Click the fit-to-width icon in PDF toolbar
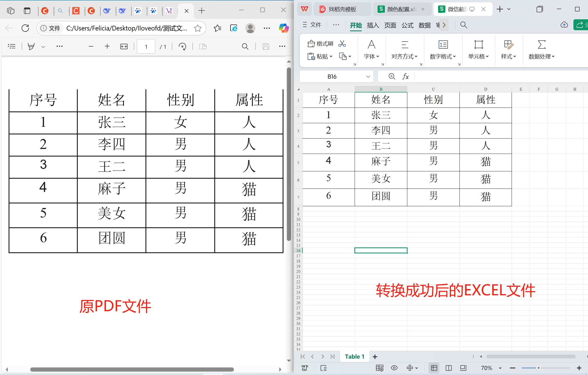The height and width of the screenshot is (375, 588). [124, 47]
